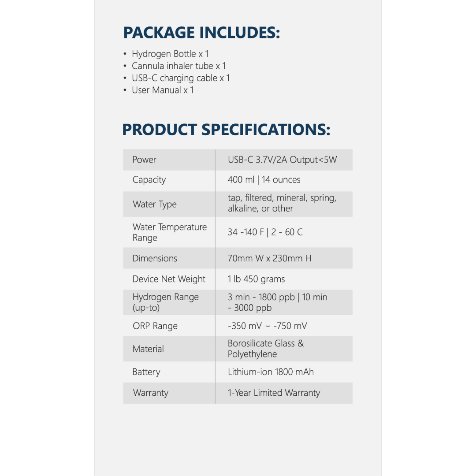This screenshot has width=476, height=476.
Task: Select the 1-Year Limited Warranty value
Action: pyautogui.click(x=274, y=393)
